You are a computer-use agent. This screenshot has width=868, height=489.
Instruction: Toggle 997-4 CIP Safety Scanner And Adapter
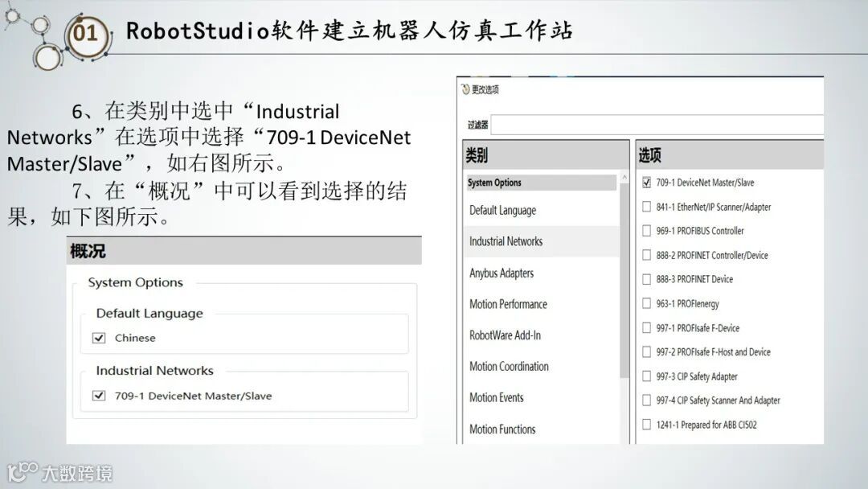(646, 400)
